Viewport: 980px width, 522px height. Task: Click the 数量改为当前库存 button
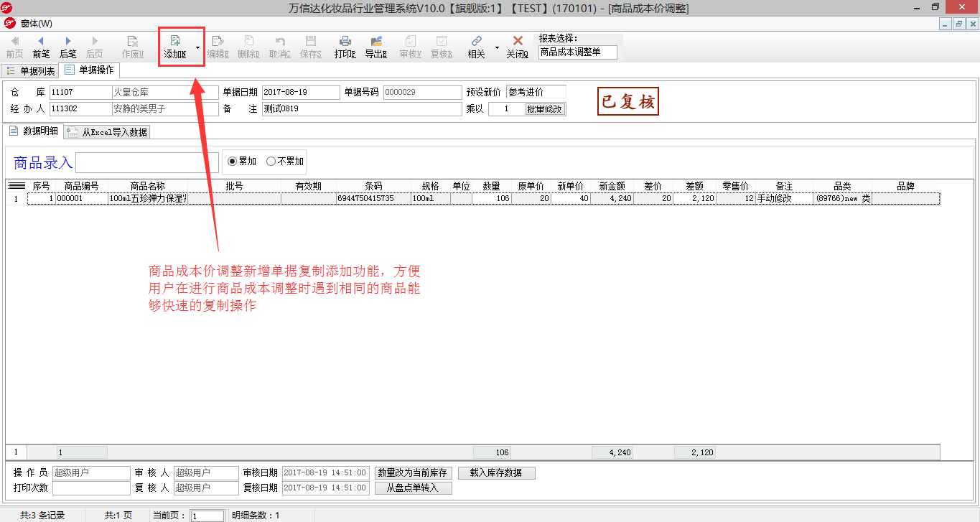click(x=413, y=473)
